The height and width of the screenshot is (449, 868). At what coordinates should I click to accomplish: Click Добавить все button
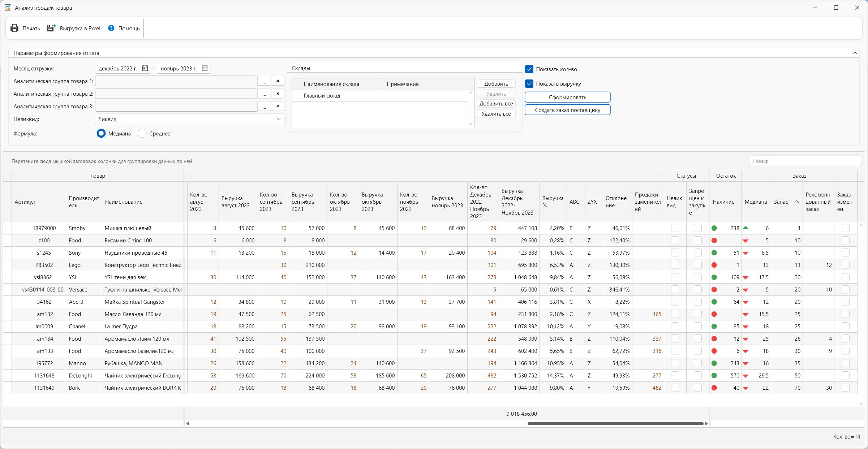496,103
